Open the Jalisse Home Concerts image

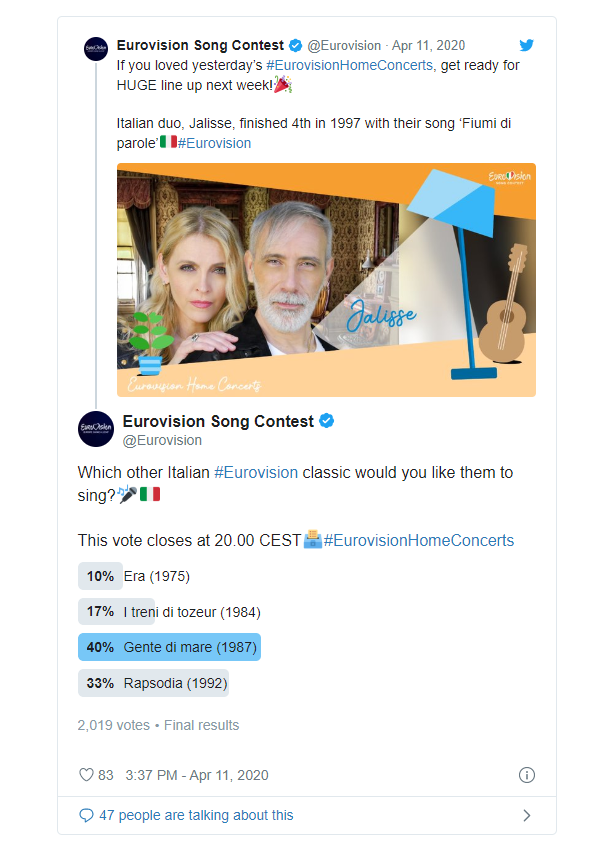(326, 280)
